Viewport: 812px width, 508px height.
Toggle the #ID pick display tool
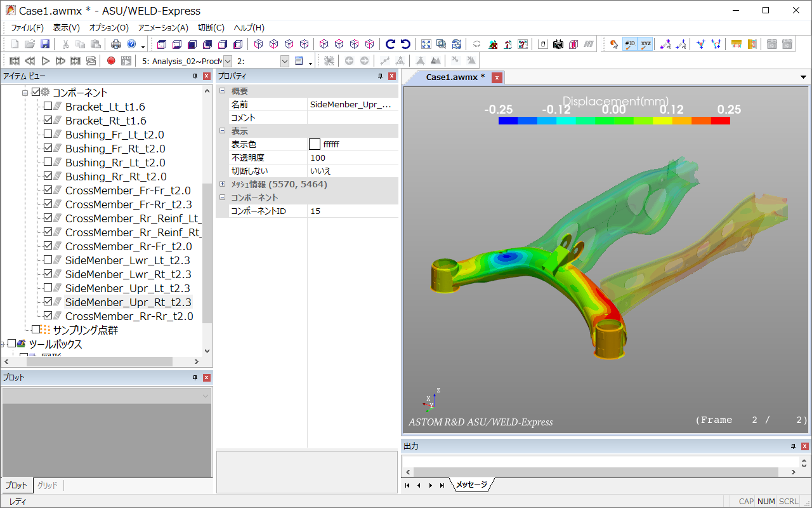point(630,44)
